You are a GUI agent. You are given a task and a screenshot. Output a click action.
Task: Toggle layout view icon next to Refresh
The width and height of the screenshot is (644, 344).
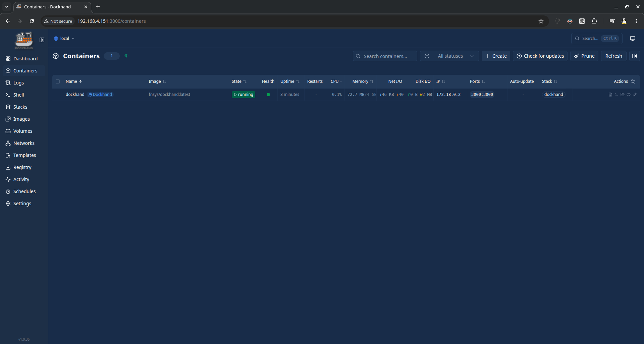pyautogui.click(x=635, y=56)
